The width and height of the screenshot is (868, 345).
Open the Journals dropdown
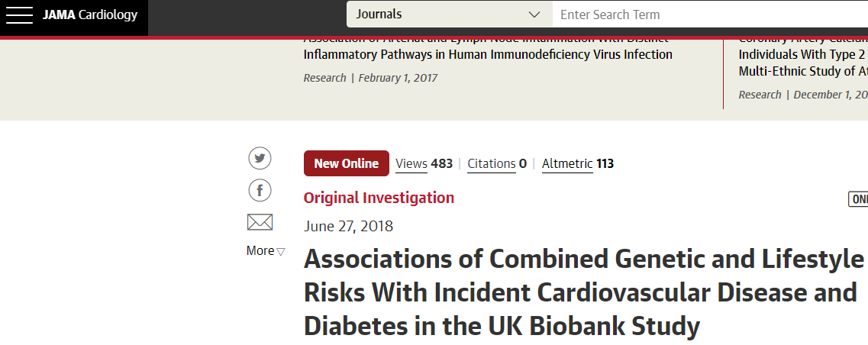tap(449, 15)
